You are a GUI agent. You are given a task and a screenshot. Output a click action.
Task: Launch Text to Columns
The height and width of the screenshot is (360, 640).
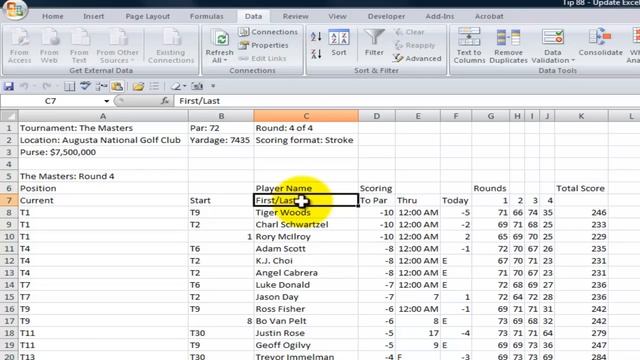(x=469, y=46)
